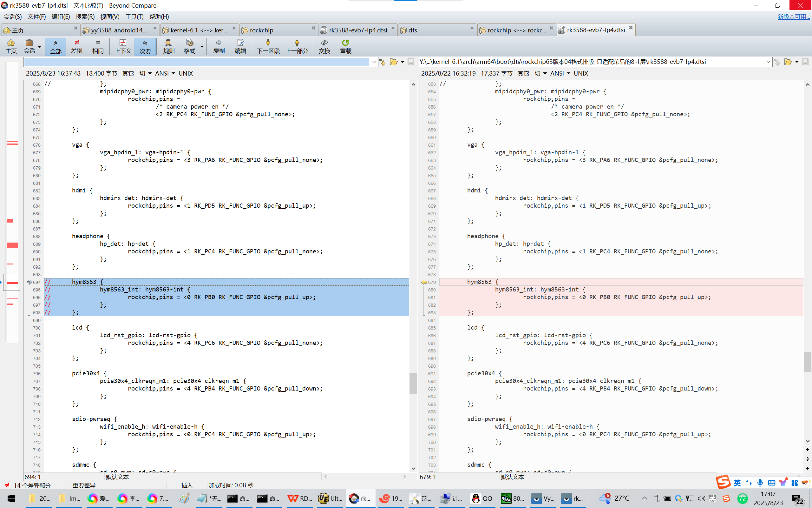Open the Edit (编辑) menu
Screen dimensions: 812x508
click(x=61, y=17)
